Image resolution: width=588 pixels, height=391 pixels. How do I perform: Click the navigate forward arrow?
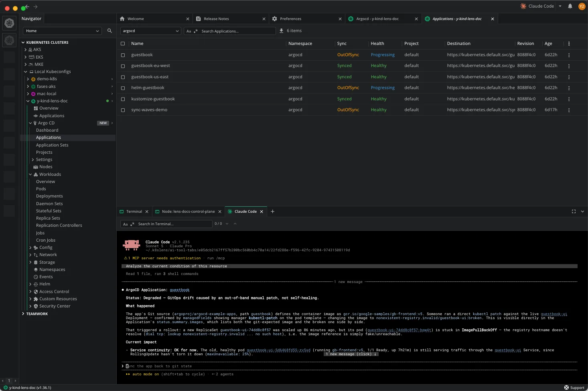click(35, 6)
